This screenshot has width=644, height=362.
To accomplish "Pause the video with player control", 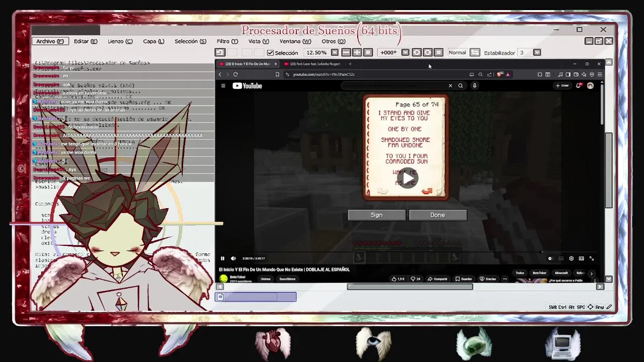I will [x=222, y=258].
